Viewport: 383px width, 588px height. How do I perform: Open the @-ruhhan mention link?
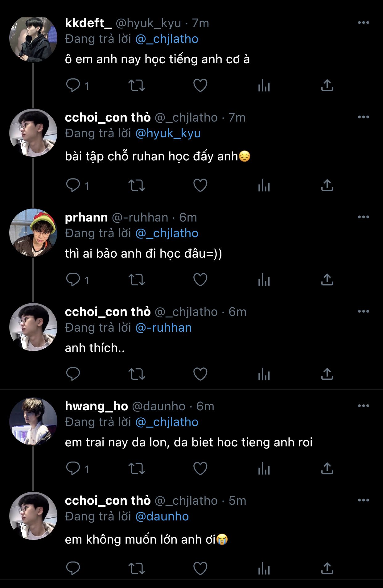[164, 328]
